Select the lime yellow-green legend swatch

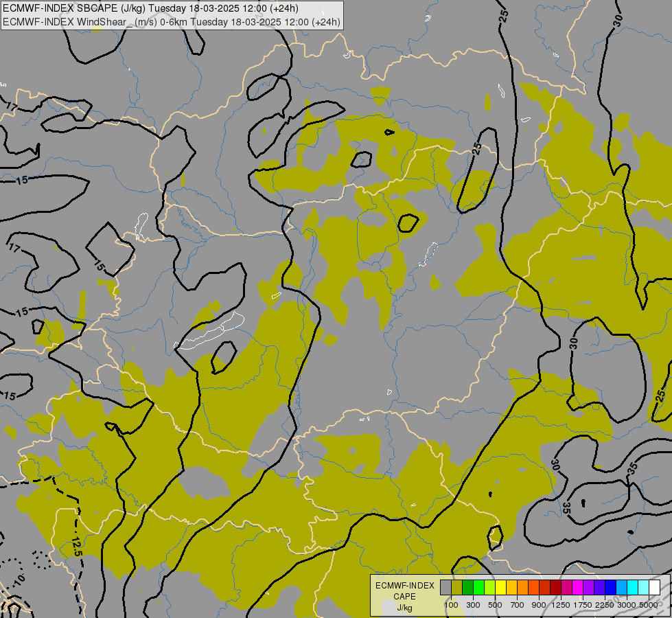tap(489, 588)
